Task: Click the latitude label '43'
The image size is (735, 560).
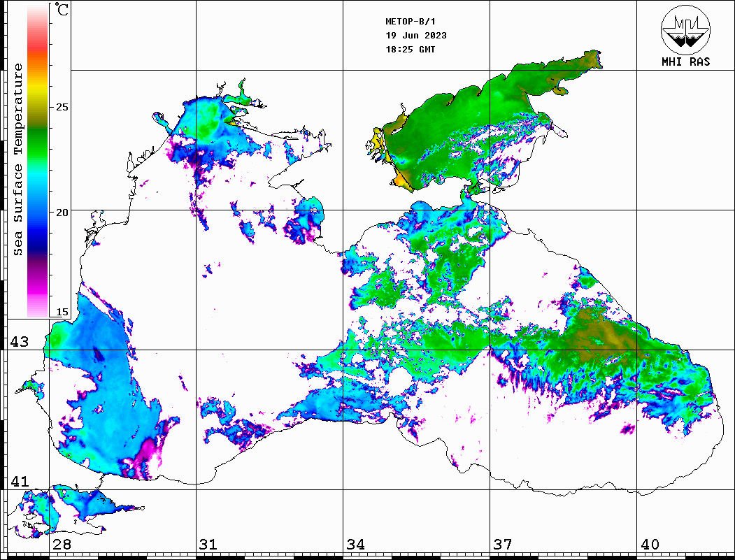Action: (x=20, y=342)
